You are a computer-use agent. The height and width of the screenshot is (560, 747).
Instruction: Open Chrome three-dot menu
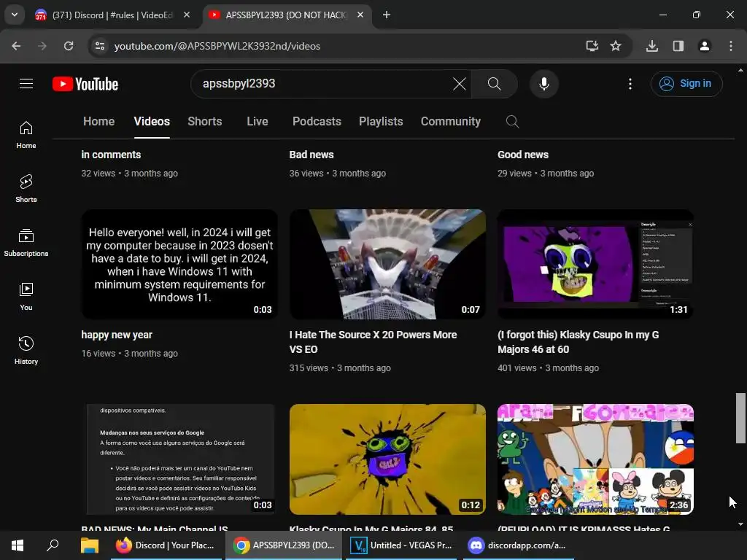[x=730, y=46]
